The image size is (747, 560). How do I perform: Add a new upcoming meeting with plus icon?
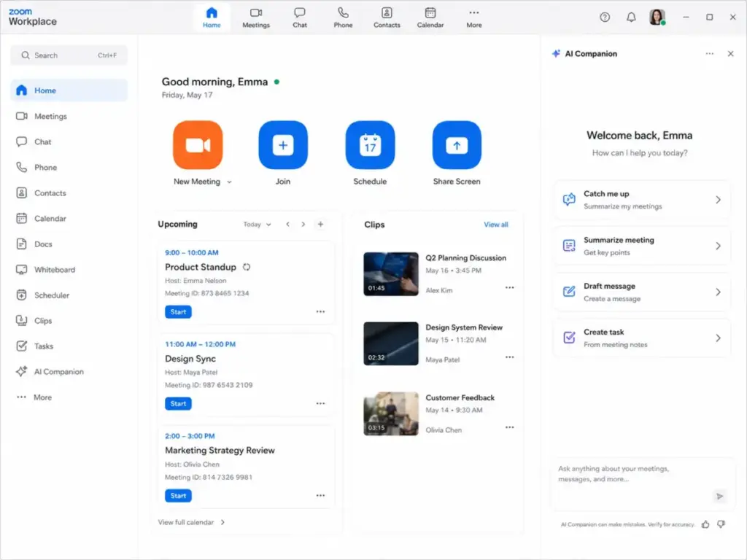321,225
